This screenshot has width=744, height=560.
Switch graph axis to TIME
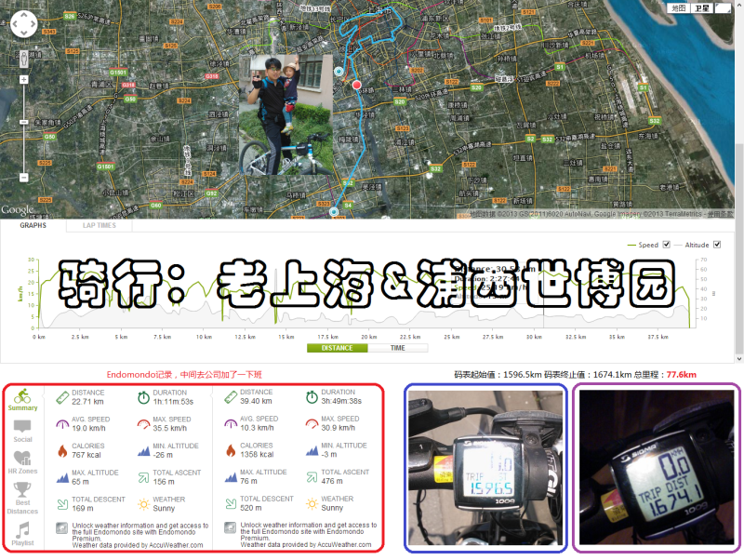click(x=398, y=348)
